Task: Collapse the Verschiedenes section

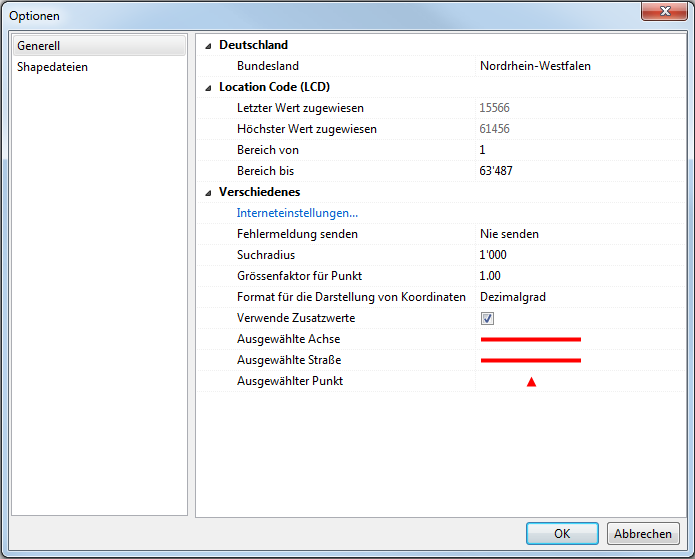Action: [208, 192]
